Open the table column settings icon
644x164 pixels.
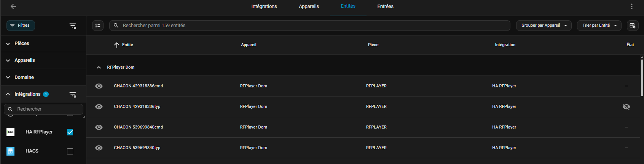tap(632, 26)
